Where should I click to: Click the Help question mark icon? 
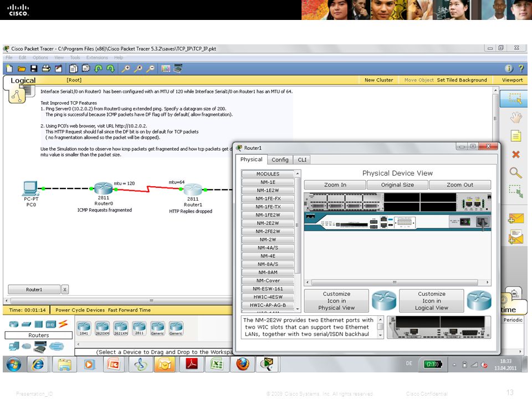point(521,69)
